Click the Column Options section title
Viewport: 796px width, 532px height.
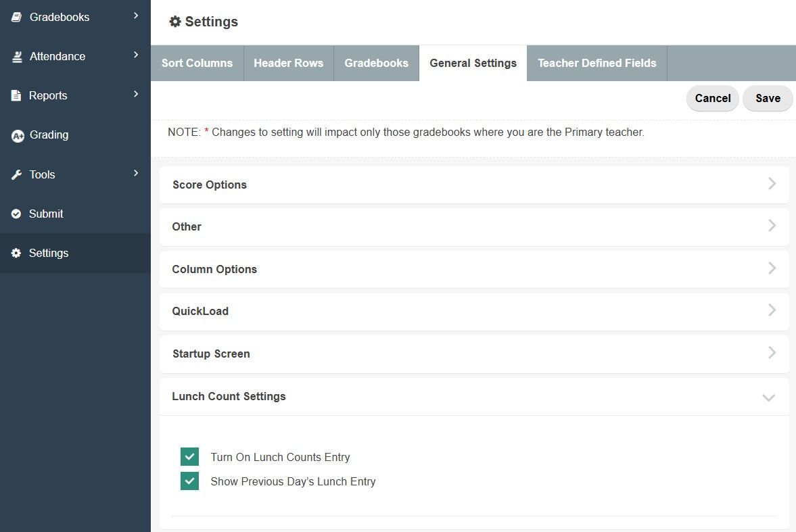coord(214,269)
